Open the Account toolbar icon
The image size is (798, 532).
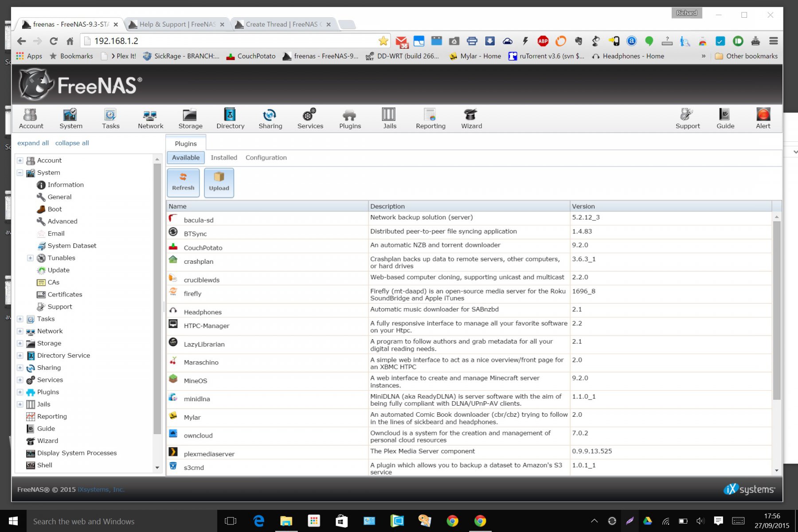31,118
